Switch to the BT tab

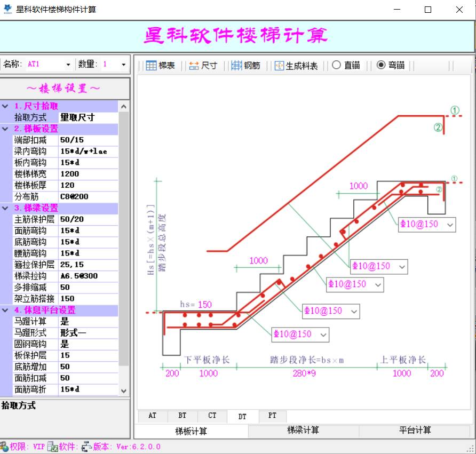pyautogui.click(x=182, y=416)
